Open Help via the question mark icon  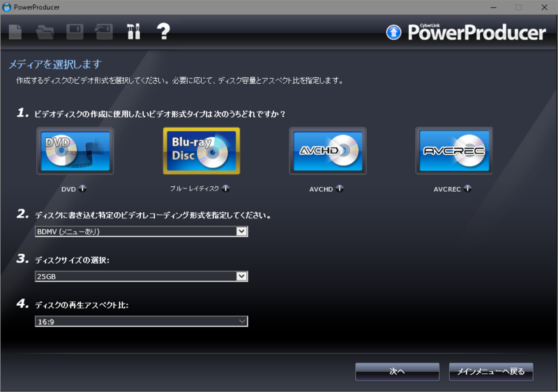pos(163,31)
